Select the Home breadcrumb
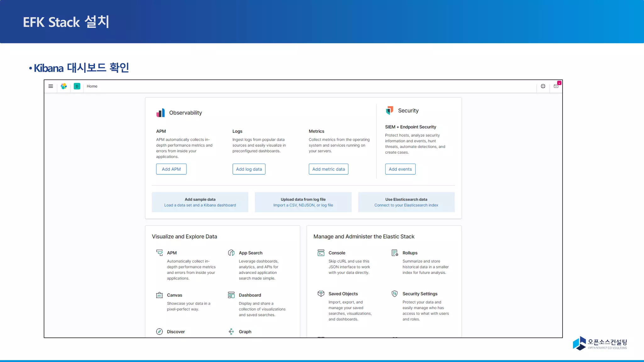The width and height of the screenshot is (644, 362). pos(92,86)
